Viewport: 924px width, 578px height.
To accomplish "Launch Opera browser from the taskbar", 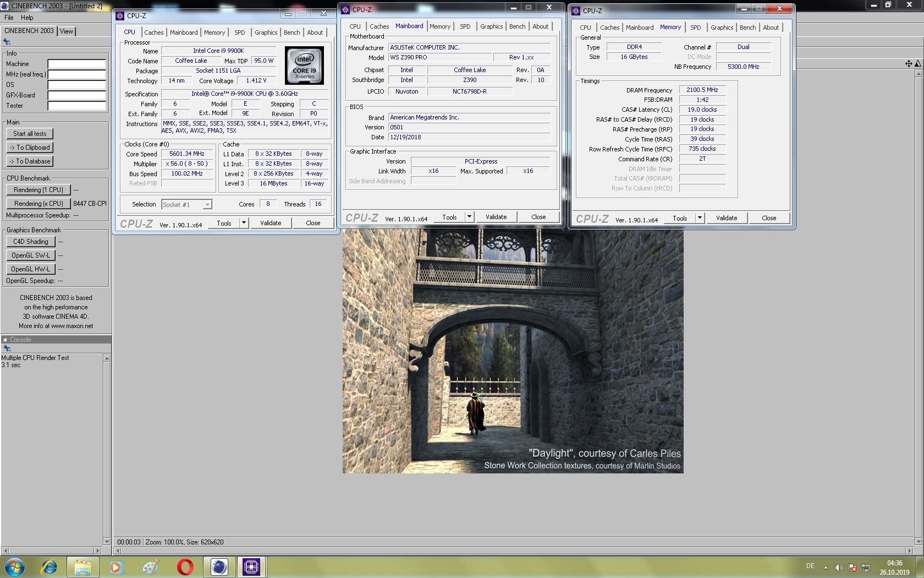I will click(185, 567).
